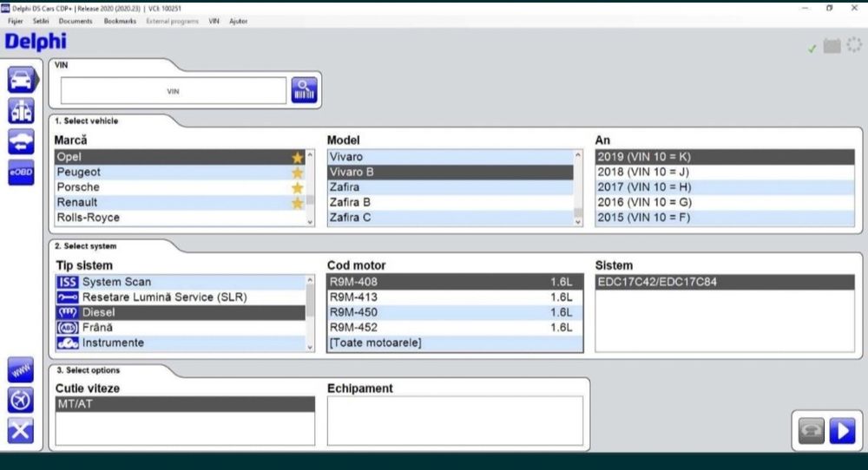Open the Fișier menu
Viewport: 868px width, 470px height.
click(16, 21)
